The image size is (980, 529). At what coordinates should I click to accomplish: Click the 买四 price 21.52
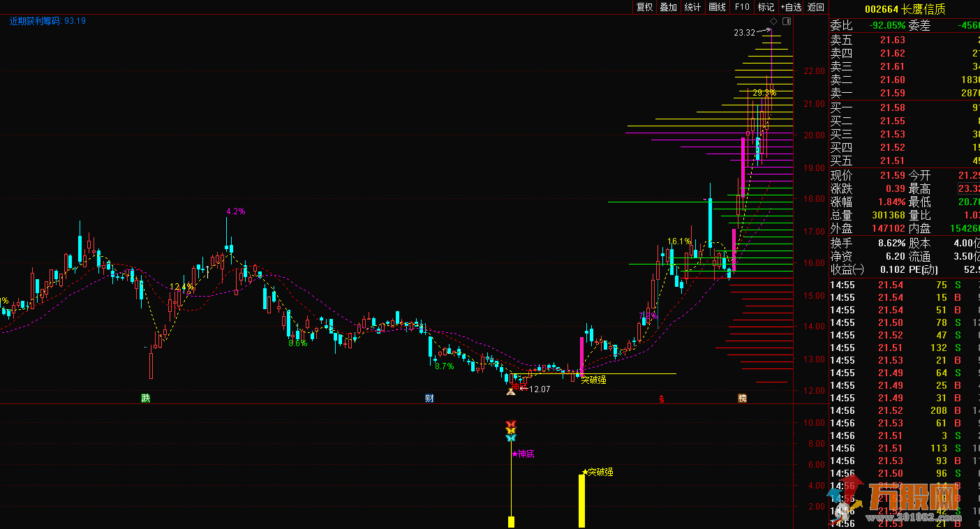click(892, 147)
